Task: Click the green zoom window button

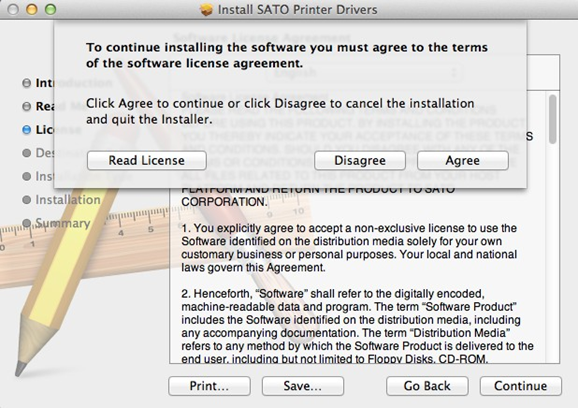Action: coord(50,9)
